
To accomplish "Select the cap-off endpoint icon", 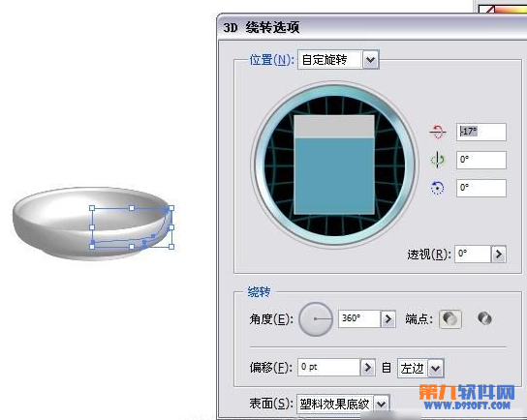I will [x=484, y=318].
